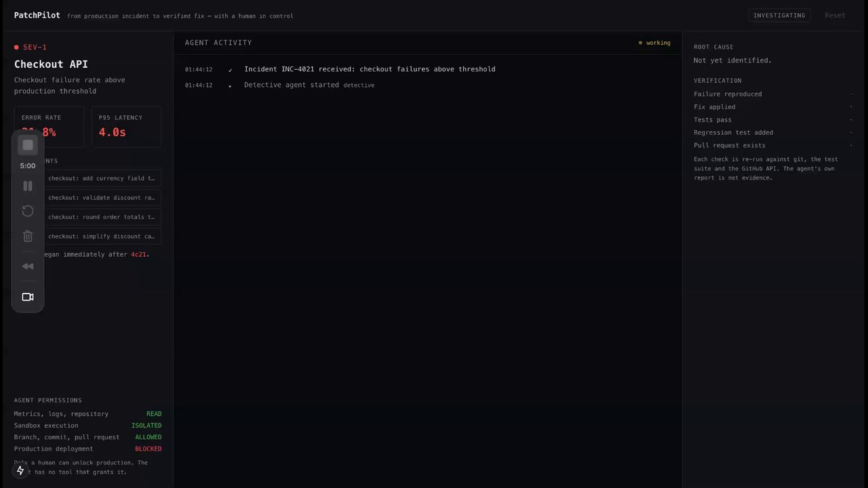Delete the recording via the trash icon
Image resolution: width=868 pixels, height=488 pixels.
[x=28, y=236]
